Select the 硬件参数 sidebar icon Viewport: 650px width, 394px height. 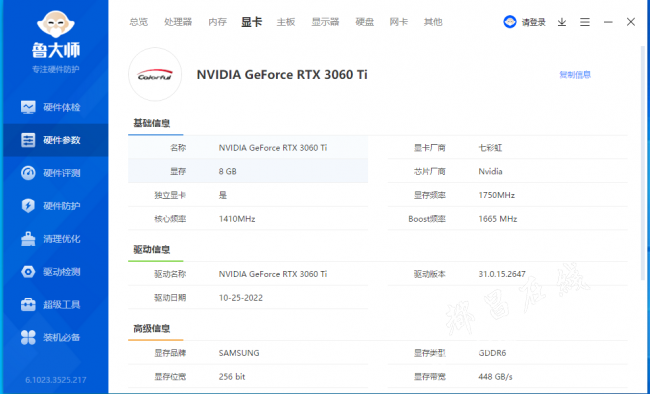(x=28, y=140)
